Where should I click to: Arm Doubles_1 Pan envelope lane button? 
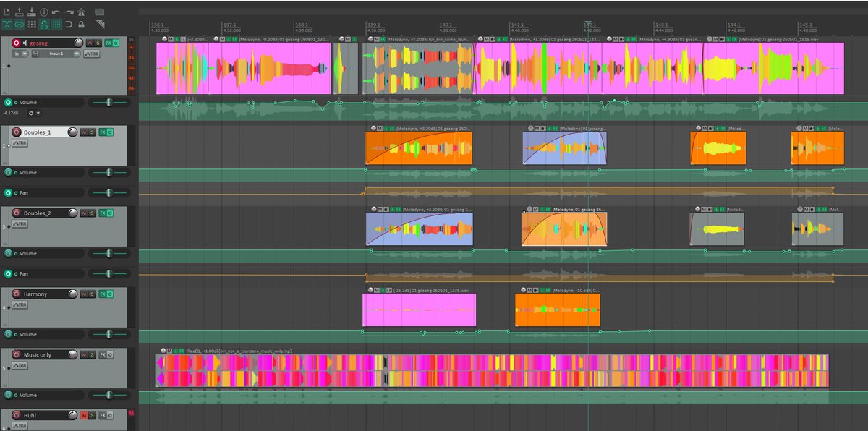tap(8, 193)
